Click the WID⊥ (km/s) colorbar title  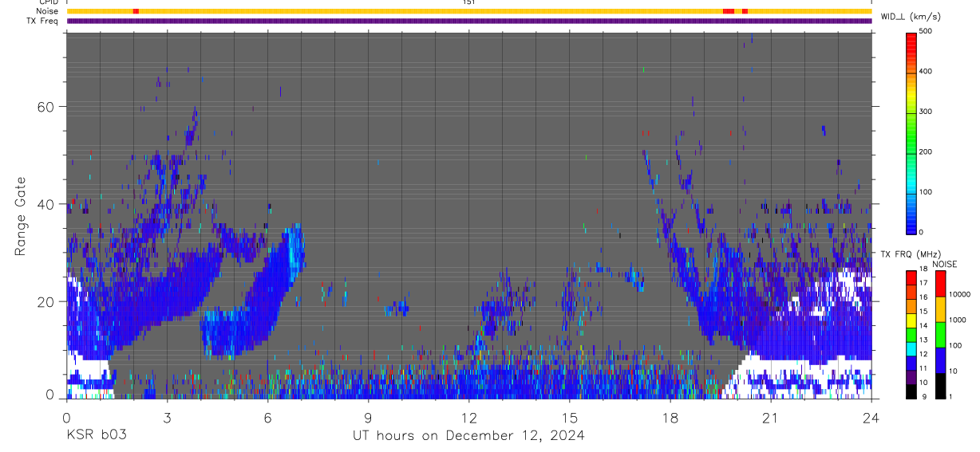910,16
